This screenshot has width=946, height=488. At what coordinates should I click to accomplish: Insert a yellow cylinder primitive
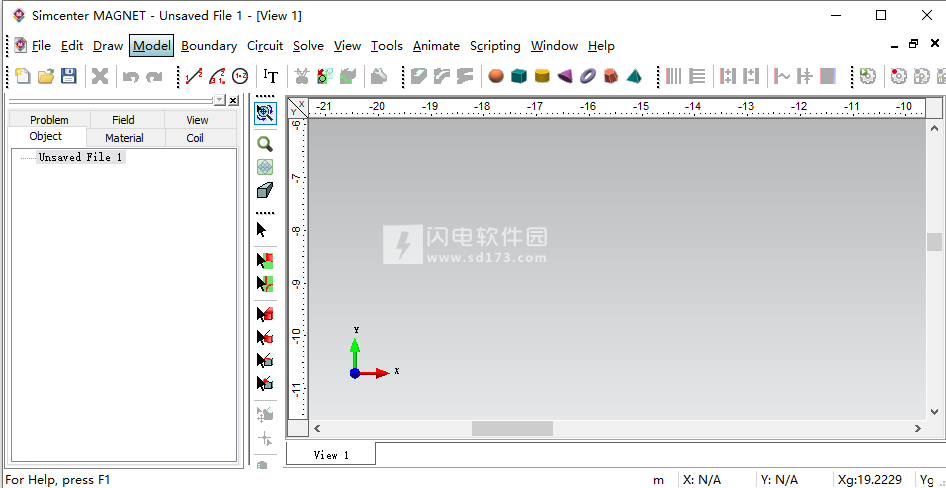tap(542, 76)
